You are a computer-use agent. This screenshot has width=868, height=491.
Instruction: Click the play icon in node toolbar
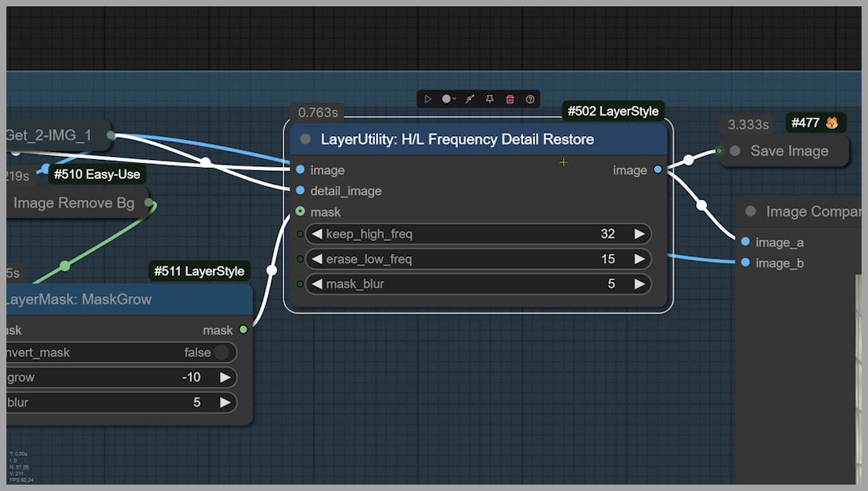coord(428,99)
